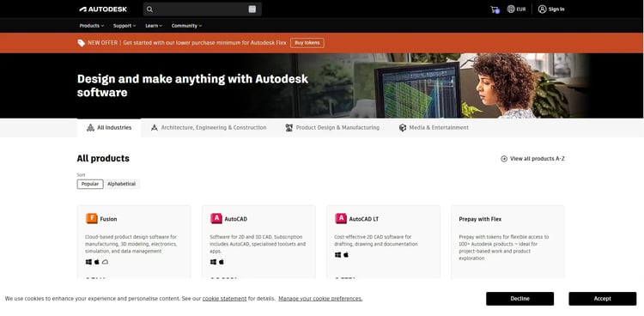Viewport: 644px width, 316px height.
Task: Click the plus circle icon beside View all products
Action: pos(504,159)
